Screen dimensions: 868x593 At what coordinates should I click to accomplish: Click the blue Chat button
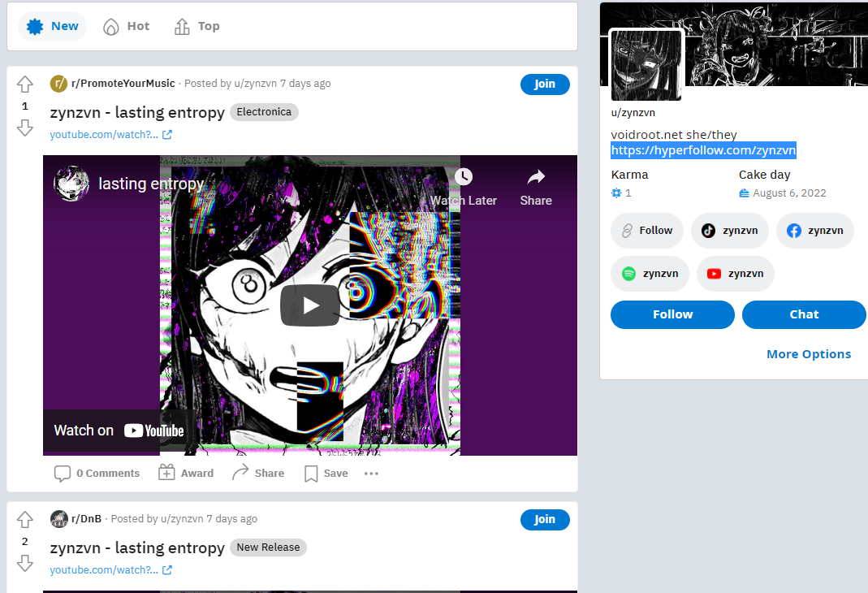click(804, 314)
